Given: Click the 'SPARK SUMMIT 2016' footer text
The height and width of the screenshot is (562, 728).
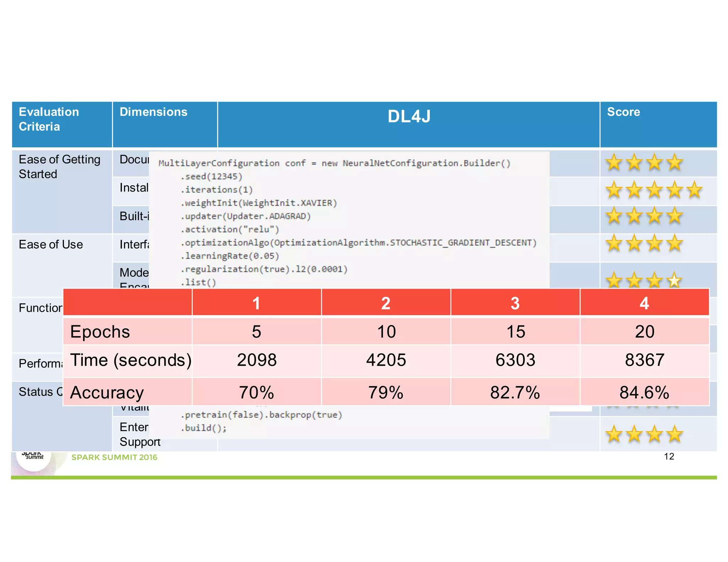Looking at the screenshot, I should click(x=114, y=457).
